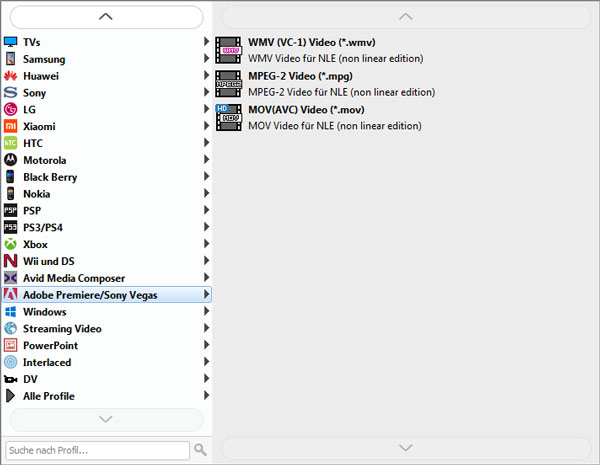Open the Sony category
Image resolution: width=600 pixels, height=465 pixels.
pyautogui.click(x=107, y=93)
